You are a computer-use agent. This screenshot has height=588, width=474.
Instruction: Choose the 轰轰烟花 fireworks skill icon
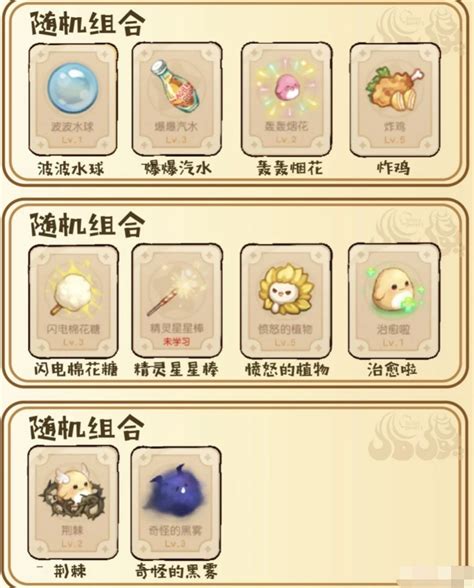286,88
